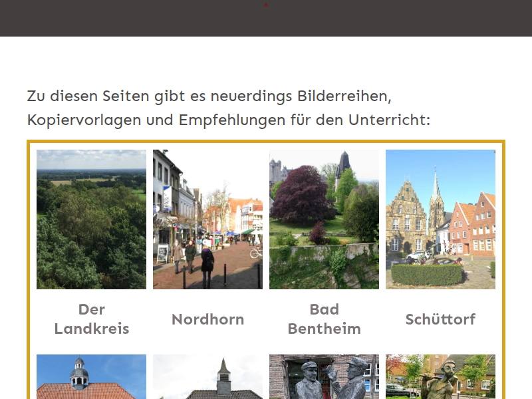
Task: Open the Nordhorn caption link
Action: click(x=207, y=319)
